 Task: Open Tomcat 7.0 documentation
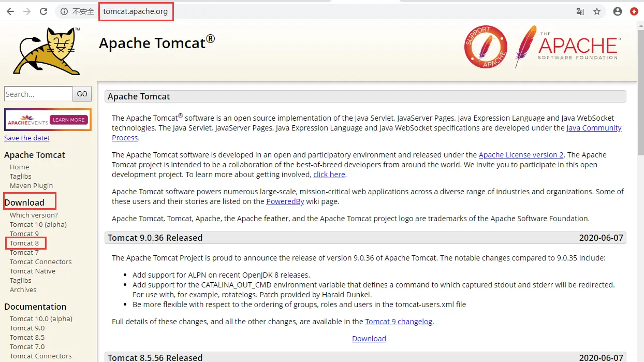pyautogui.click(x=27, y=346)
